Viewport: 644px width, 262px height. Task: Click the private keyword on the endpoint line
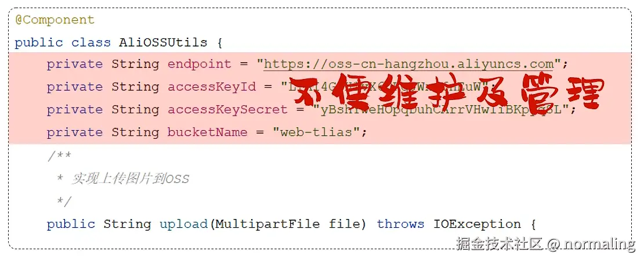click(x=75, y=64)
